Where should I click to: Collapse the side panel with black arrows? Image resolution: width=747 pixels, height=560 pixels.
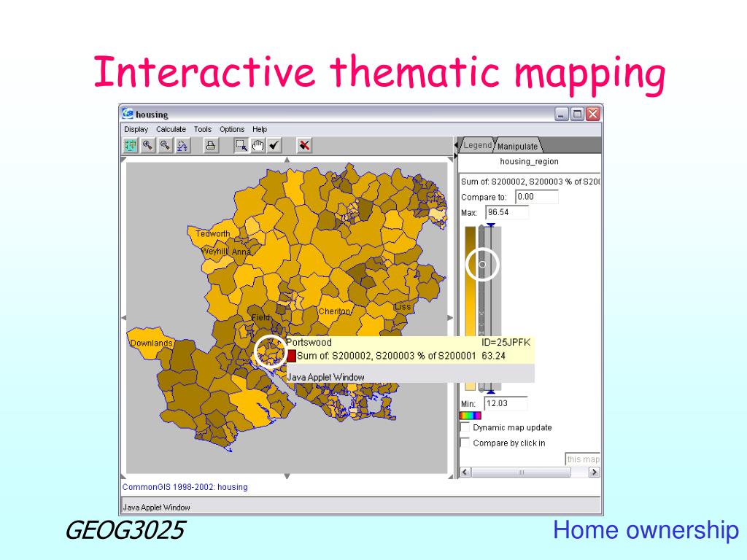tap(455, 149)
